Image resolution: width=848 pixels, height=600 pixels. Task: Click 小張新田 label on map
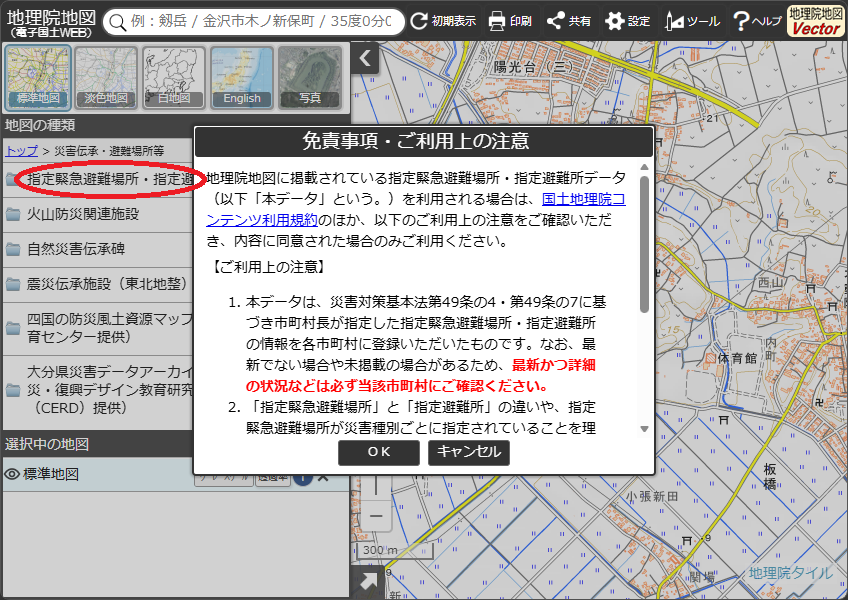point(651,496)
